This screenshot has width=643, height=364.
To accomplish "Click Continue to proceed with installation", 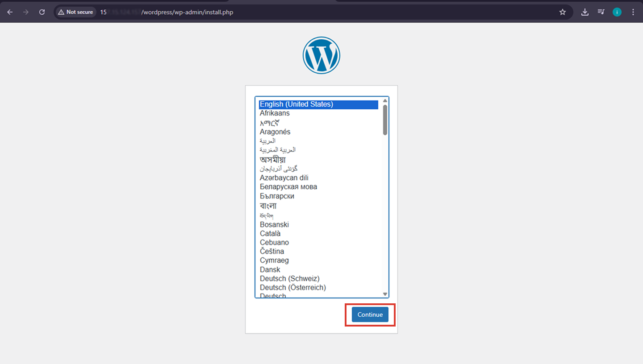I will (x=370, y=314).
